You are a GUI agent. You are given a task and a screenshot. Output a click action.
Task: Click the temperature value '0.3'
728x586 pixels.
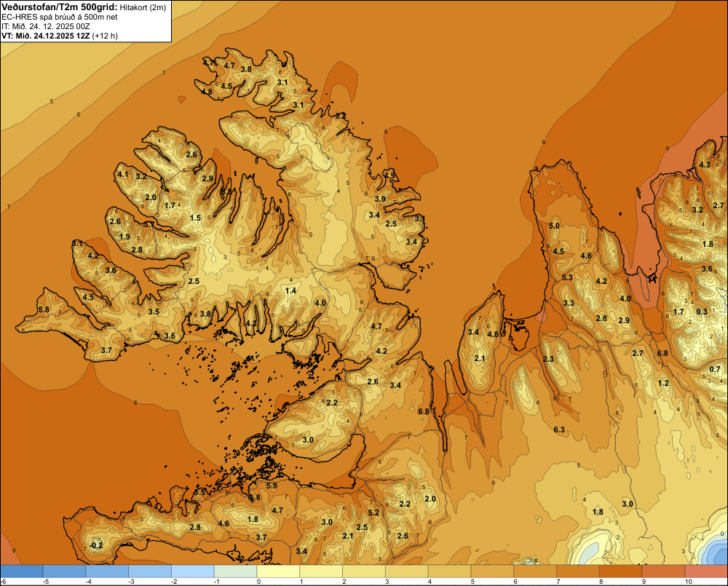click(x=702, y=312)
